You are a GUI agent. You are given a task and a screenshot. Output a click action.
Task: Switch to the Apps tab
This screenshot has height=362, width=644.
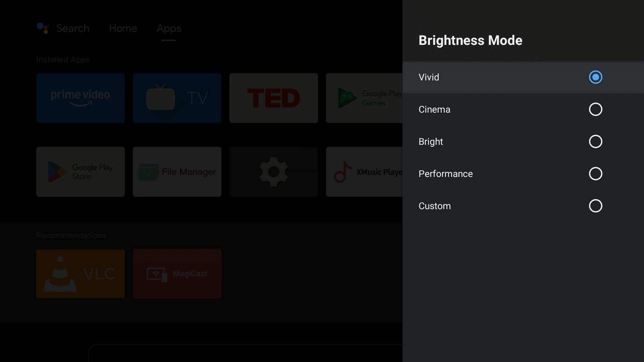click(169, 28)
